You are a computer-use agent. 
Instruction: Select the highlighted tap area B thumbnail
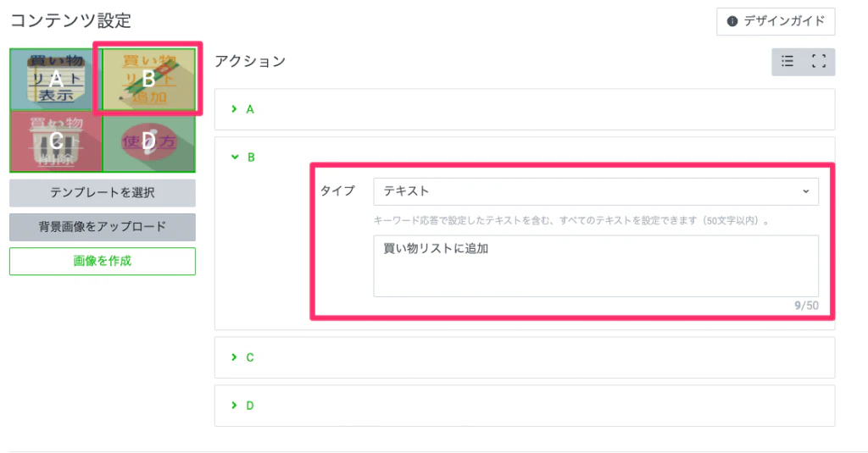pos(148,79)
